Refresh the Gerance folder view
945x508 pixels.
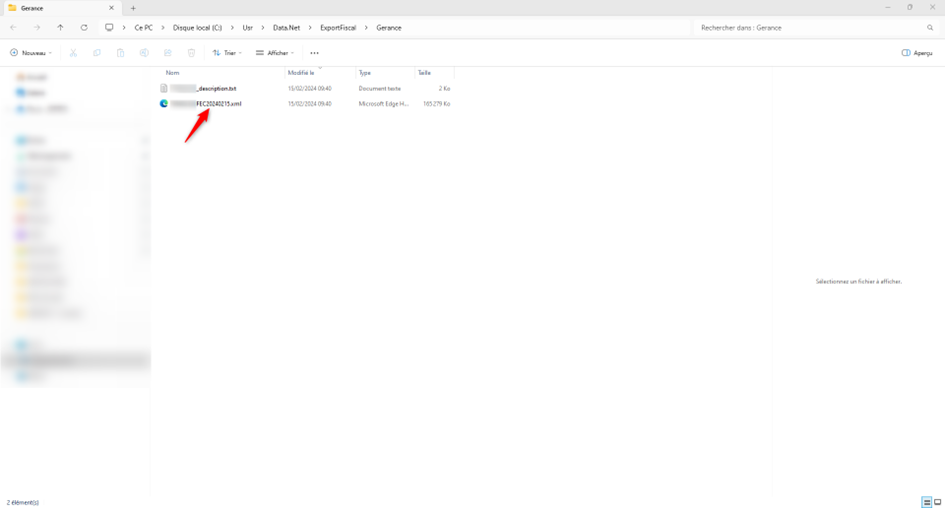point(84,28)
